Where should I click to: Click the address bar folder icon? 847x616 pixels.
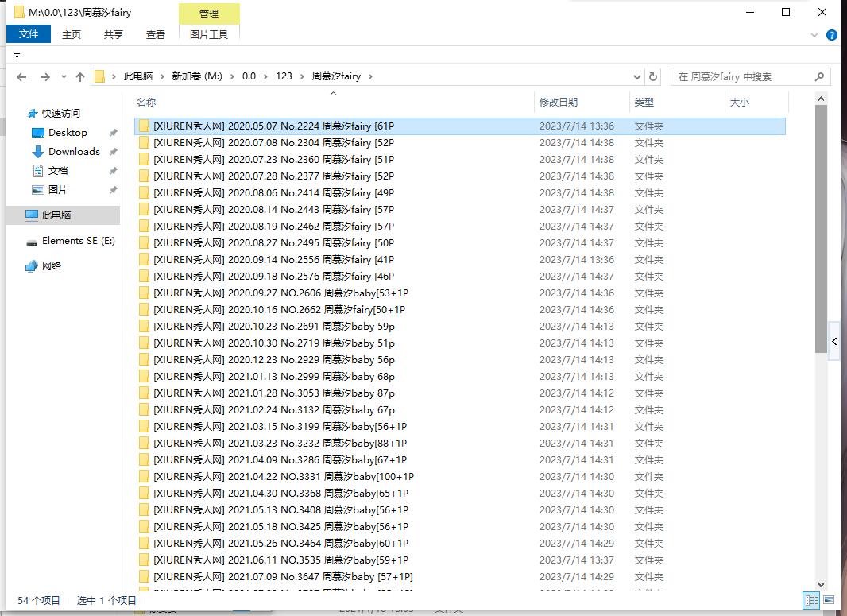pos(100,76)
